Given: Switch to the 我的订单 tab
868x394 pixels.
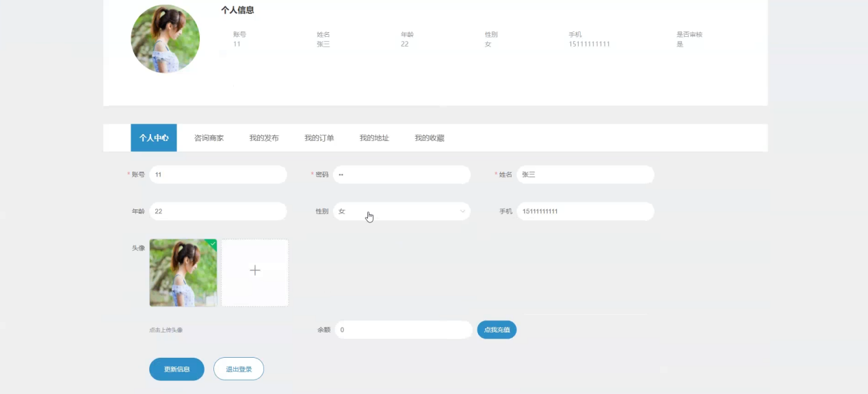Looking at the screenshot, I should (x=319, y=137).
